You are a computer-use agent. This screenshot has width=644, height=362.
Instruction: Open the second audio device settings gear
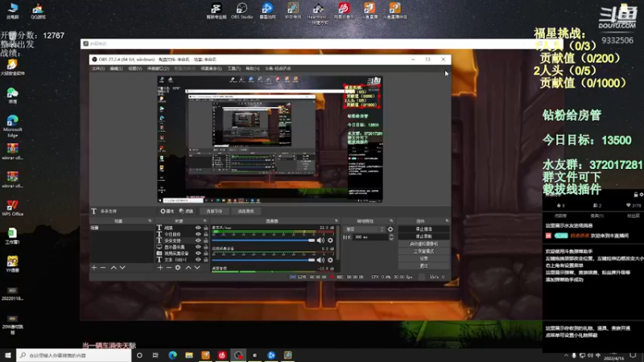pos(330,260)
